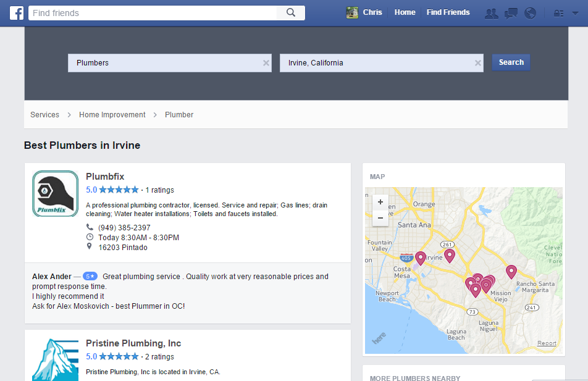Open Pristine Plumbing mountain logo thumbnail
This screenshot has height=381, width=588.
[x=55, y=359]
